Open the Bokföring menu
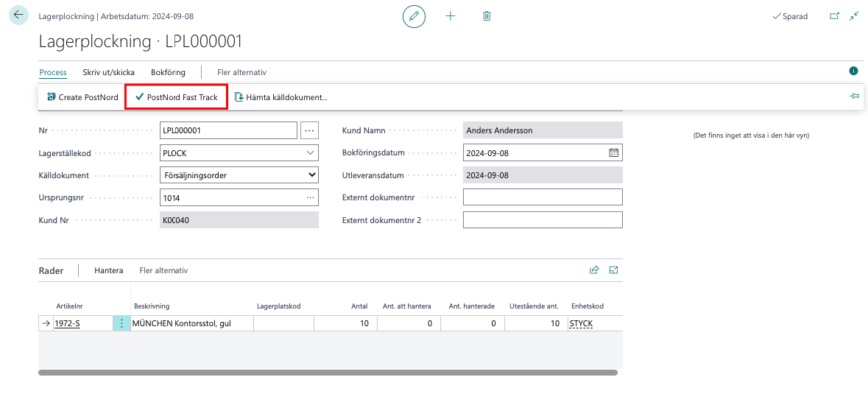Viewport: 868px width, 405px height. point(168,72)
